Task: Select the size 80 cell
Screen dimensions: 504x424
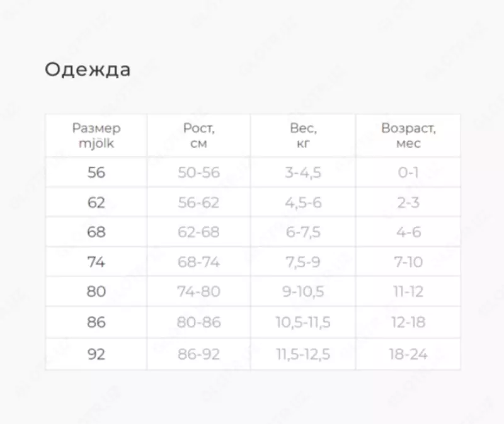Action: pos(96,292)
